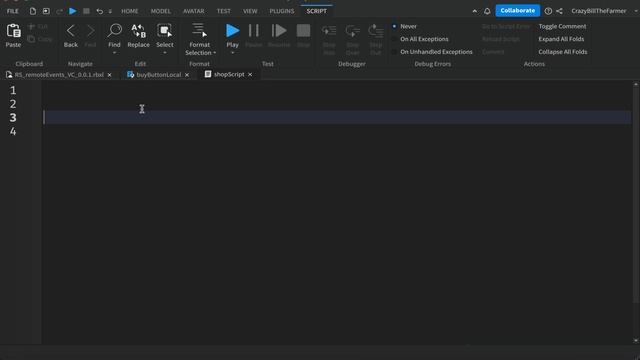Click the Paste clipboard icon
Image resolution: width=640 pixels, height=360 pixels.
point(13,31)
